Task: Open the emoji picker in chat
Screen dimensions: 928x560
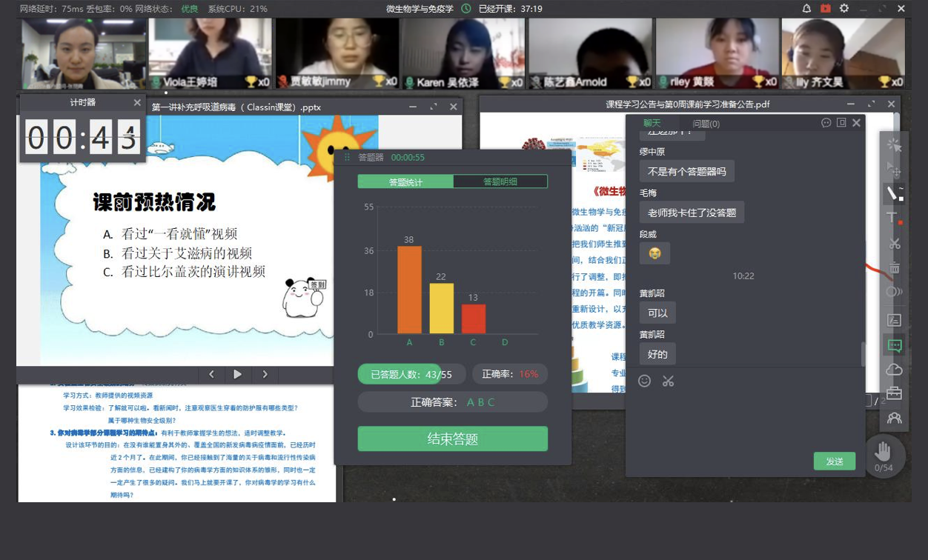Action: (645, 381)
